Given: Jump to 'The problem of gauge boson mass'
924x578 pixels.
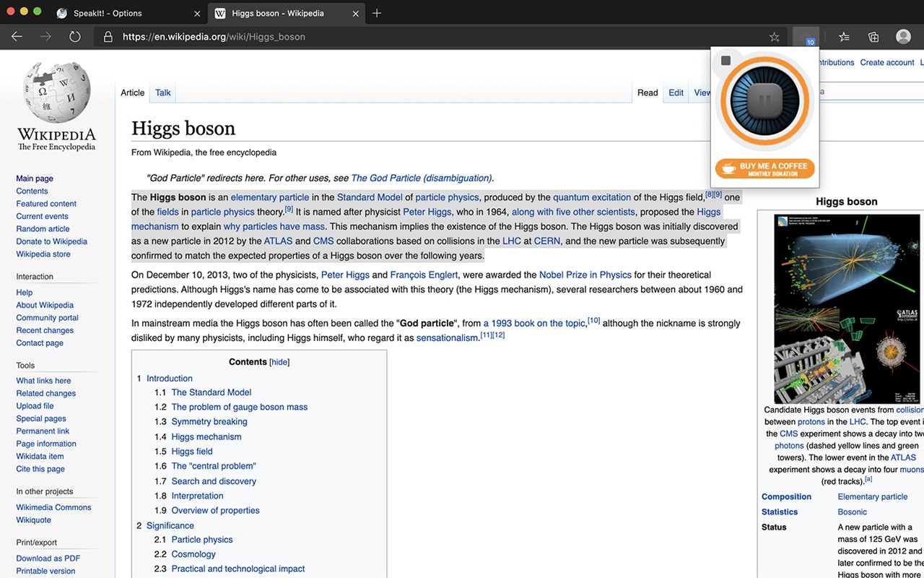Looking at the screenshot, I should (x=240, y=407).
